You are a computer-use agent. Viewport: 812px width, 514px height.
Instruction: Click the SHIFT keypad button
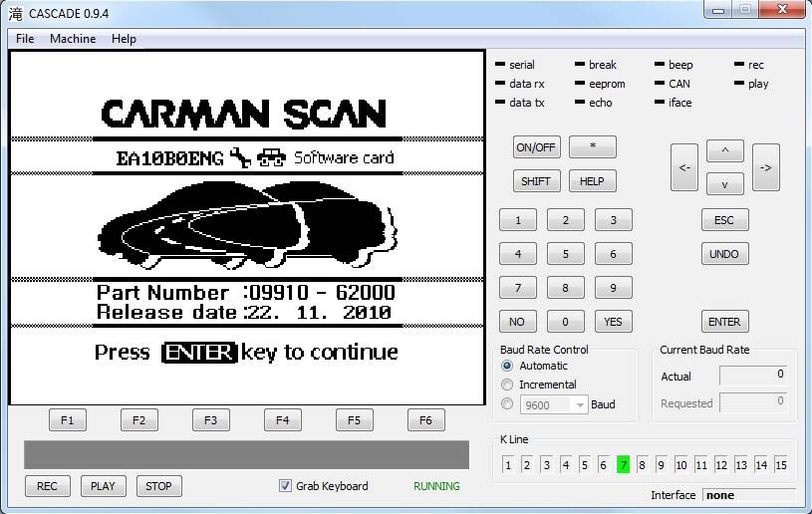[536, 181]
